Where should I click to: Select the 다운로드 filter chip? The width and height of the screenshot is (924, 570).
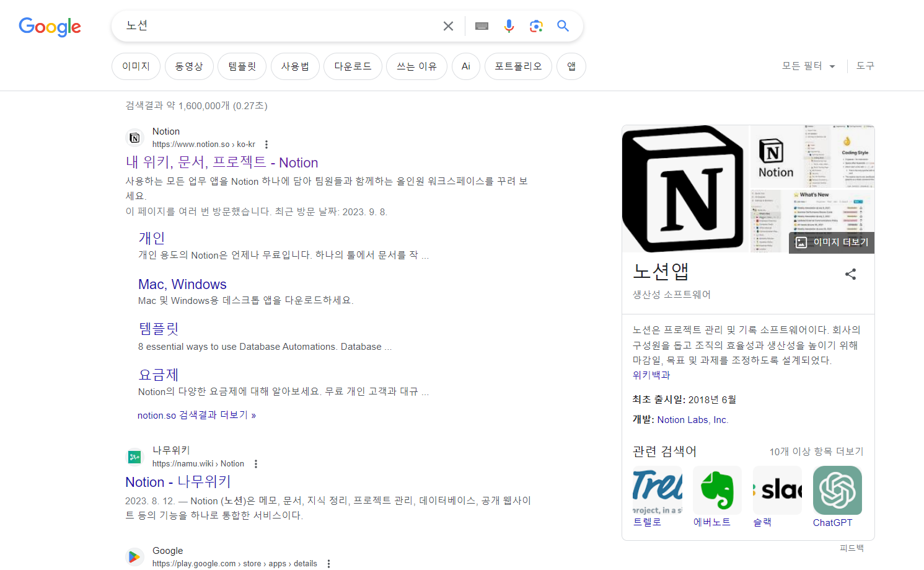coord(353,66)
